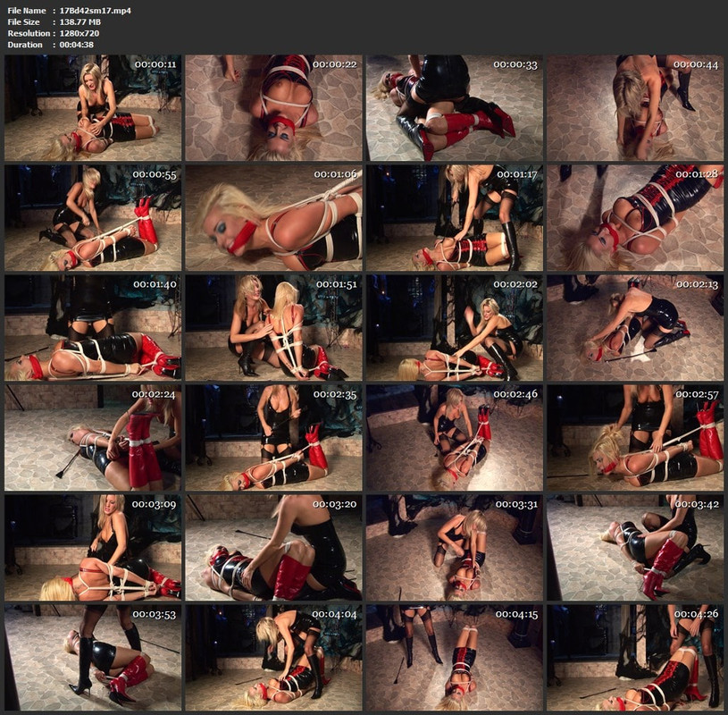Viewport: 728px width, 715px height.
Task: Choose the frame labeled 00:02:13
Action: 635,328
